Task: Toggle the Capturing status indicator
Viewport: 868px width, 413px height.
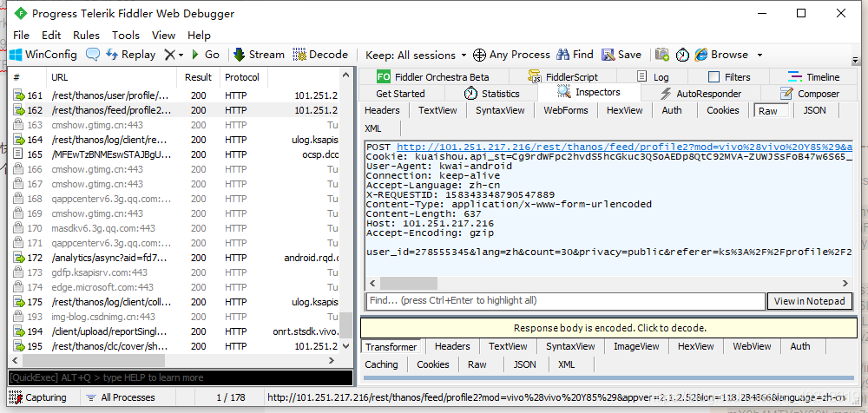Action: point(38,397)
